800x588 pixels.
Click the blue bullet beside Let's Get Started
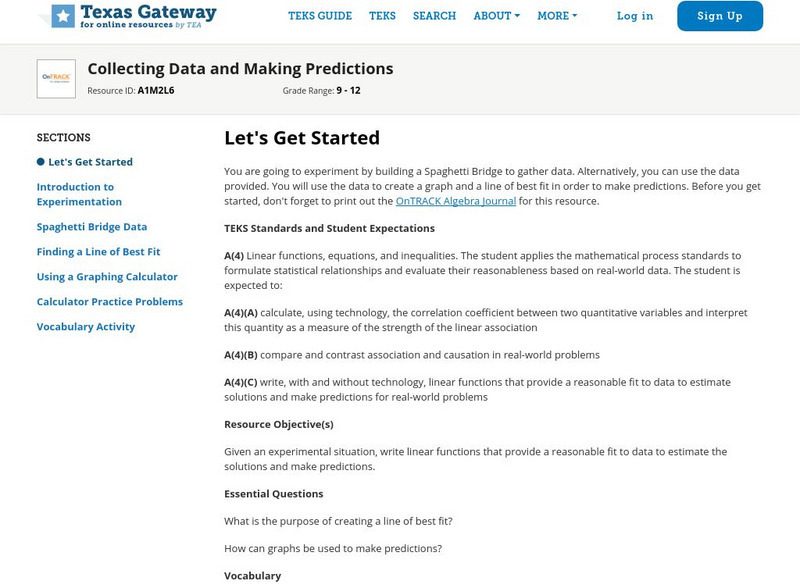(x=41, y=162)
